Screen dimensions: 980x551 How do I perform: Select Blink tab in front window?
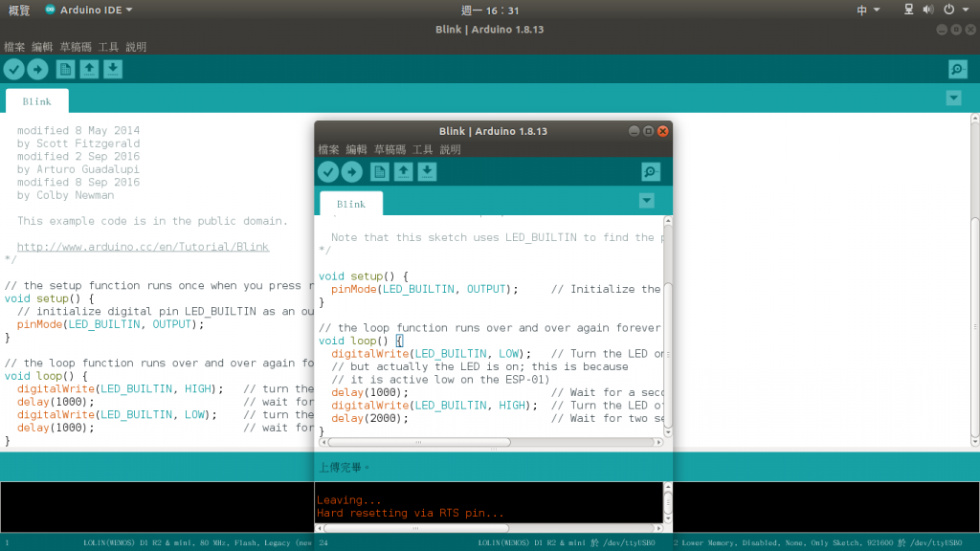click(351, 204)
